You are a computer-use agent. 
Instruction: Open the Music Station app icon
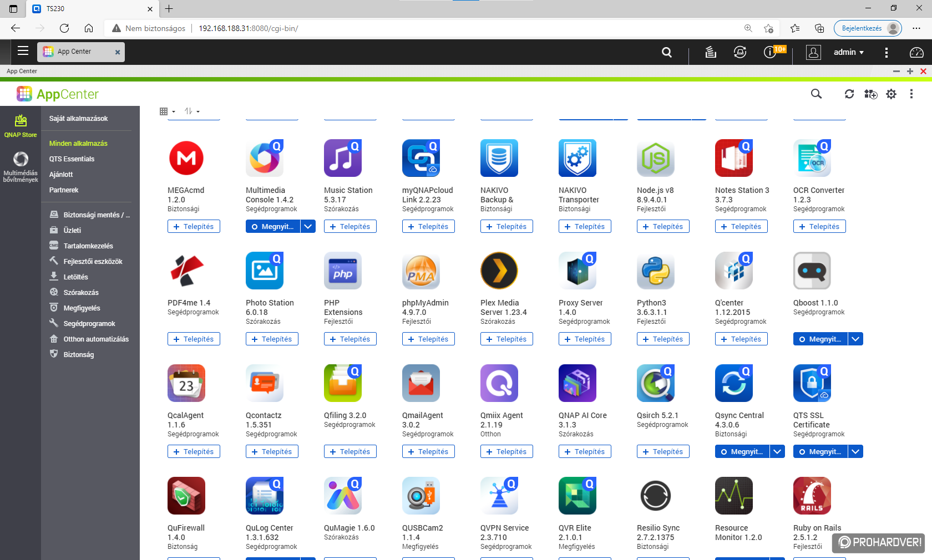(343, 158)
